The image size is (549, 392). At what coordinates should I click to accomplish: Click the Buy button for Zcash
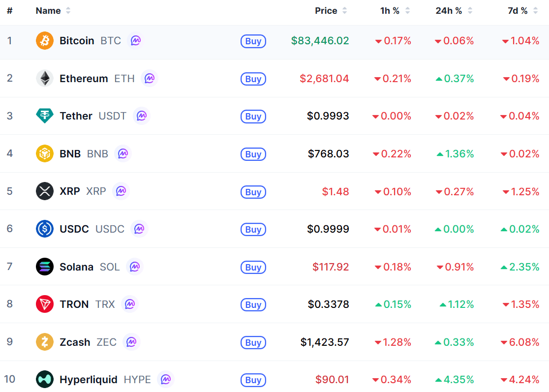click(x=253, y=343)
